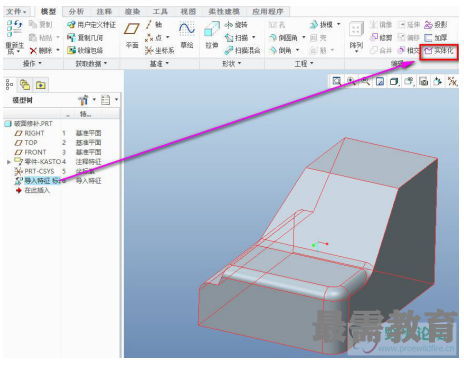The height and width of the screenshot is (366, 464).
Task: Click the 合并 merge tool
Action: (381, 50)
